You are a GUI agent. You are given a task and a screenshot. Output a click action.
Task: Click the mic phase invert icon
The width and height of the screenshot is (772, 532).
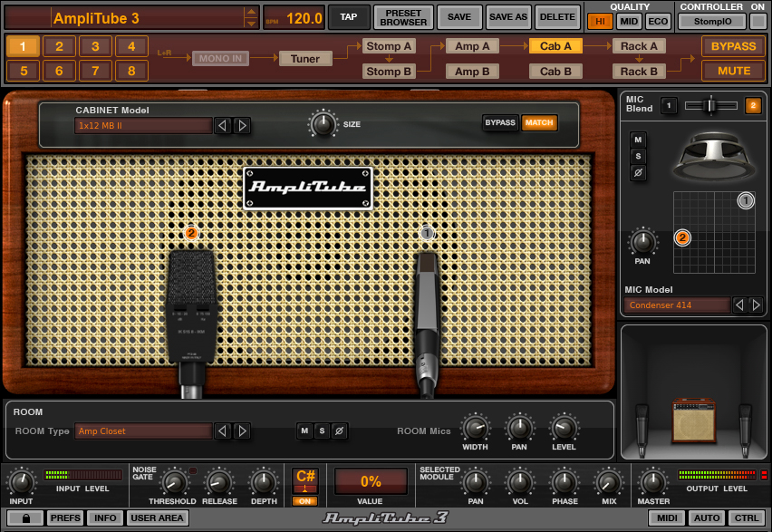click(x=638, y=172)
